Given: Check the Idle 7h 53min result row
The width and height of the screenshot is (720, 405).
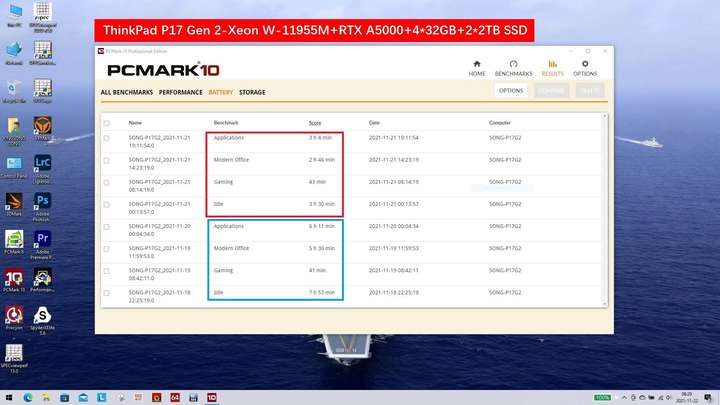Looking at the screenshot, I should pos(107,293).
